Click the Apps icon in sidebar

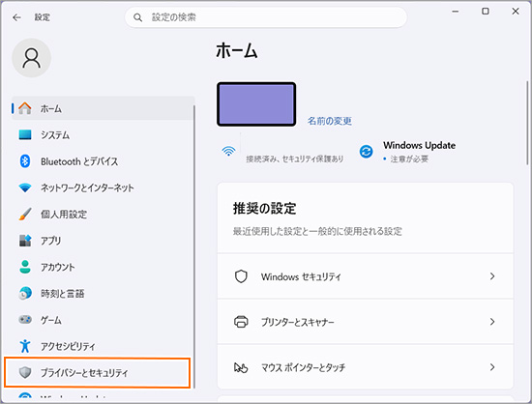click(x=25, y=241)
